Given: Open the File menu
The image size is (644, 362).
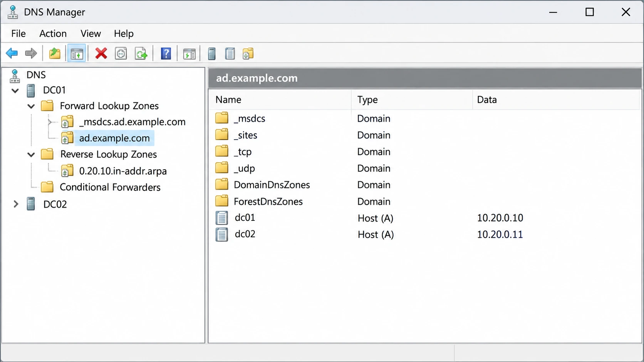Looking at the screenshot, I should click(x=18, y=33).
